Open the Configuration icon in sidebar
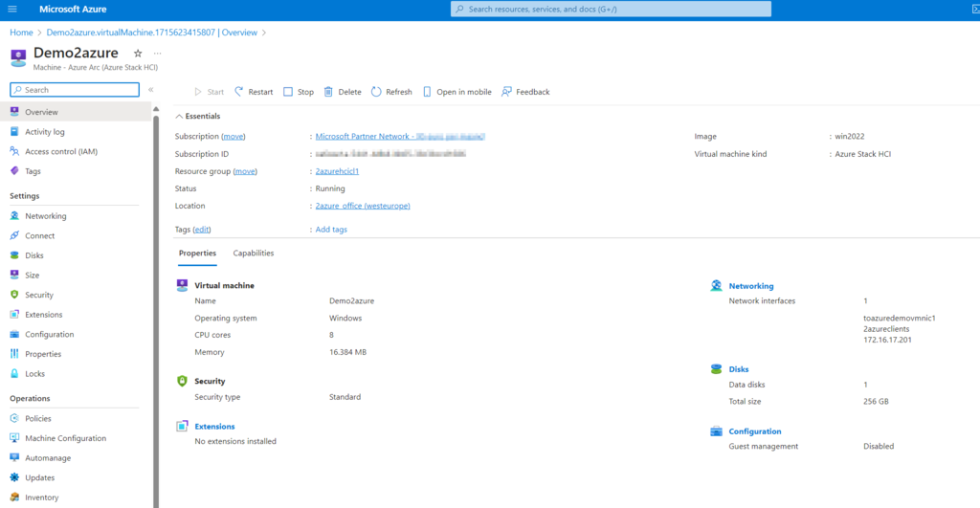This screenshot has height=508, width=980. click(14, 334)
